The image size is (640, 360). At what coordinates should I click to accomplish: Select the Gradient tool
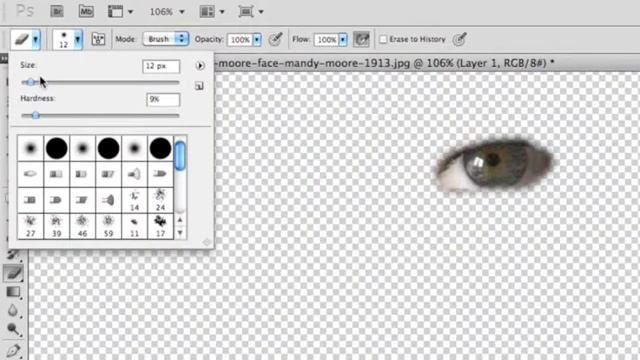tap(13, 292)
